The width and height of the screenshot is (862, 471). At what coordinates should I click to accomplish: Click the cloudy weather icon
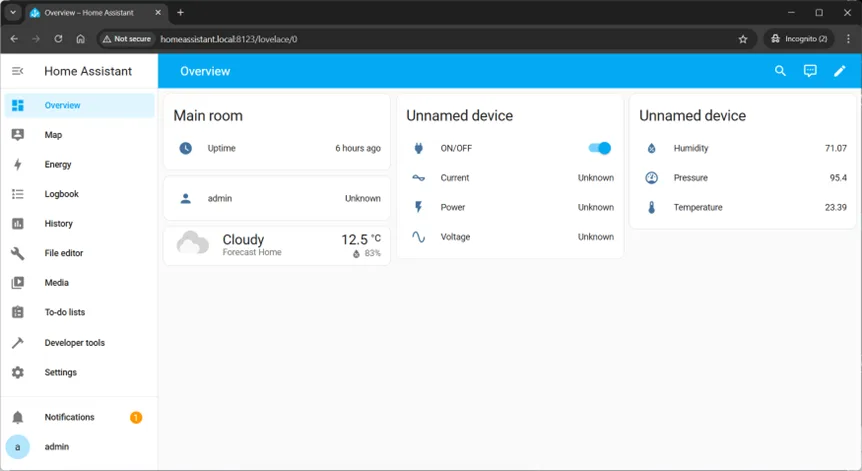pos(192,243)
